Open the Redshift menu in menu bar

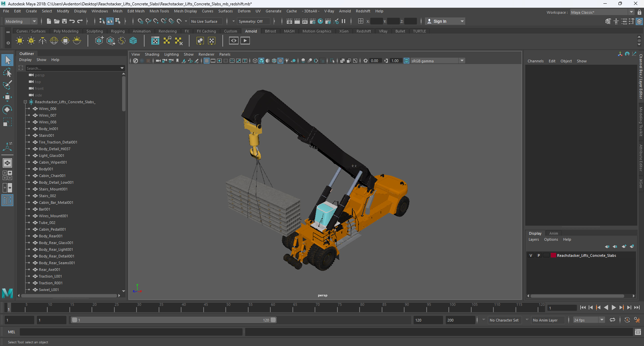click(363, 11)
